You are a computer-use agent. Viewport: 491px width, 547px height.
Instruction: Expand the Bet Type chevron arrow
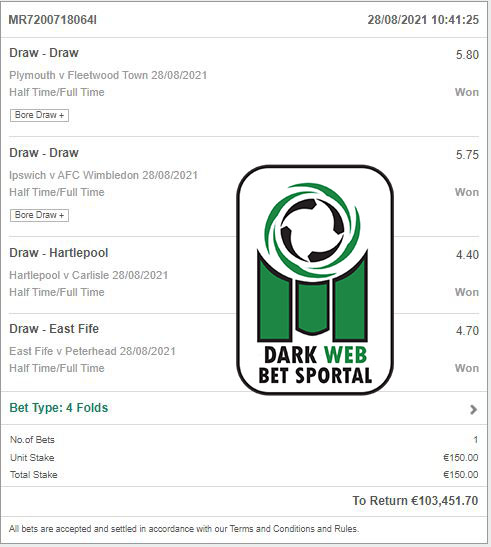point(473,409)
